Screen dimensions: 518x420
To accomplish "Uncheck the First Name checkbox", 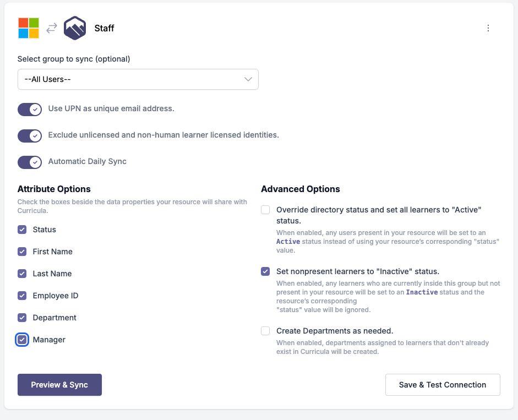I will click(x=22, y=252).
